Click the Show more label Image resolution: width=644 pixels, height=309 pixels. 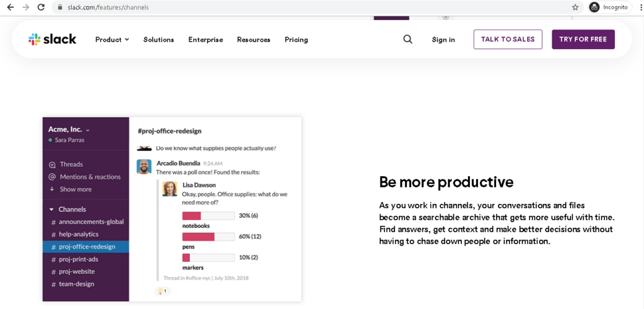75,189
